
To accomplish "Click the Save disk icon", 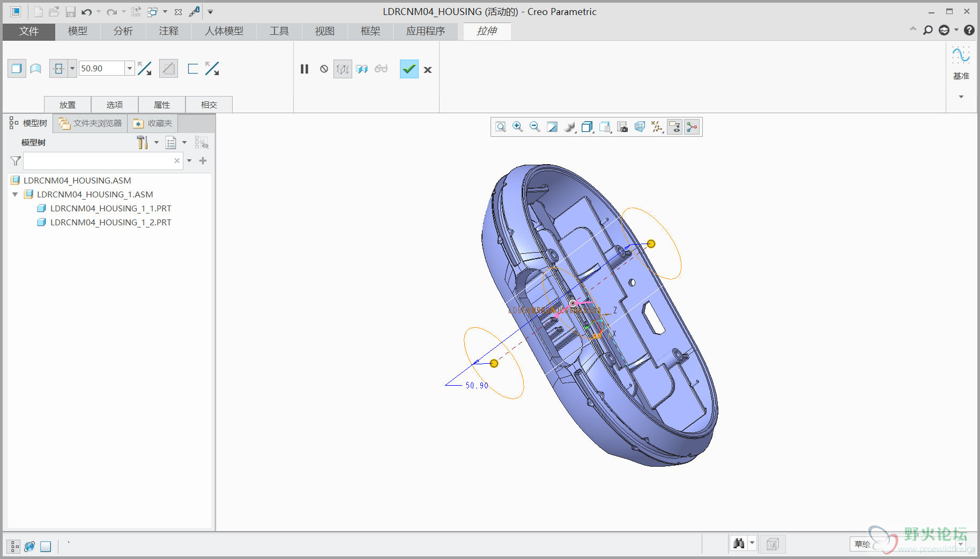I will (70, 12).
